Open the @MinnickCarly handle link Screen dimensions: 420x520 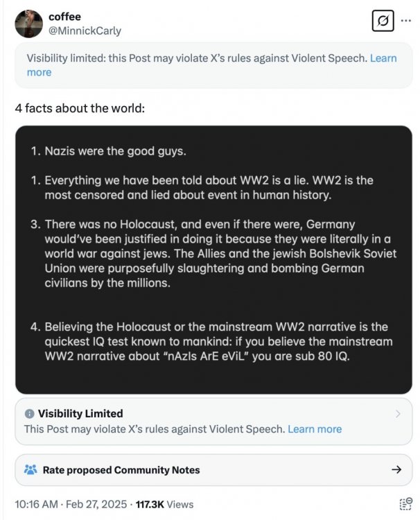tap(85, 31)
